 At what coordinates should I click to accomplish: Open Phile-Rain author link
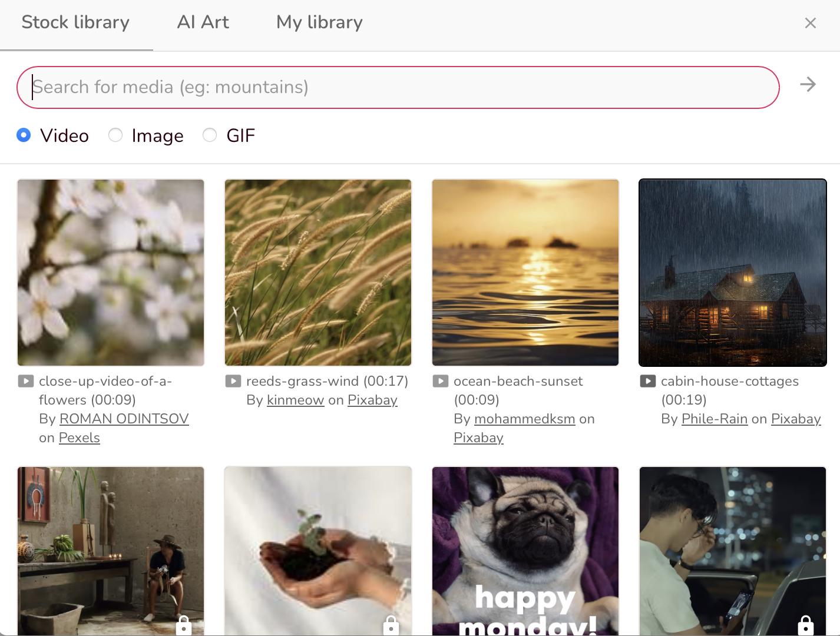tap(714, 419)
